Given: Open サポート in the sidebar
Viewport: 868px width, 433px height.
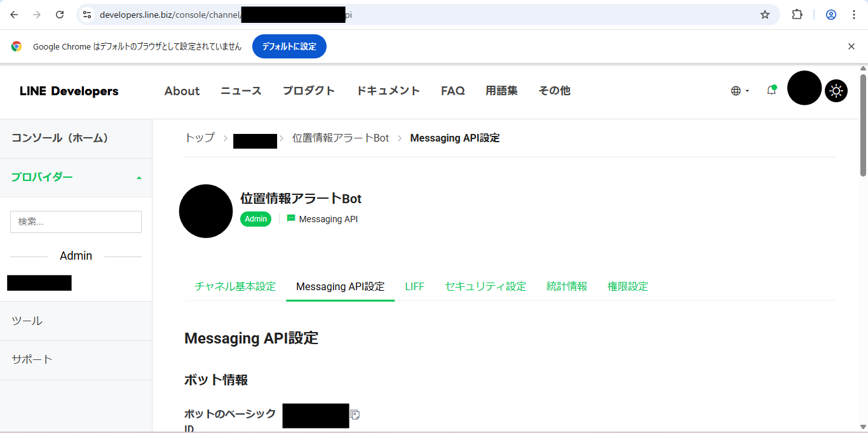Looking at the screenshot, I should coord(76,359).
